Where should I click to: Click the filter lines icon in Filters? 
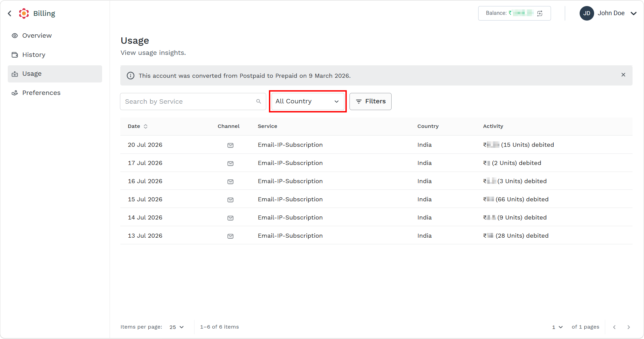coord(359,101)
